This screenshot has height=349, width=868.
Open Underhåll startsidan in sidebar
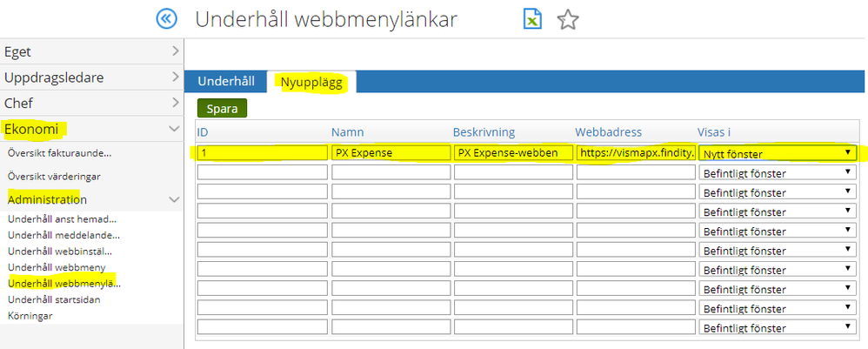(x=54, y=299)
